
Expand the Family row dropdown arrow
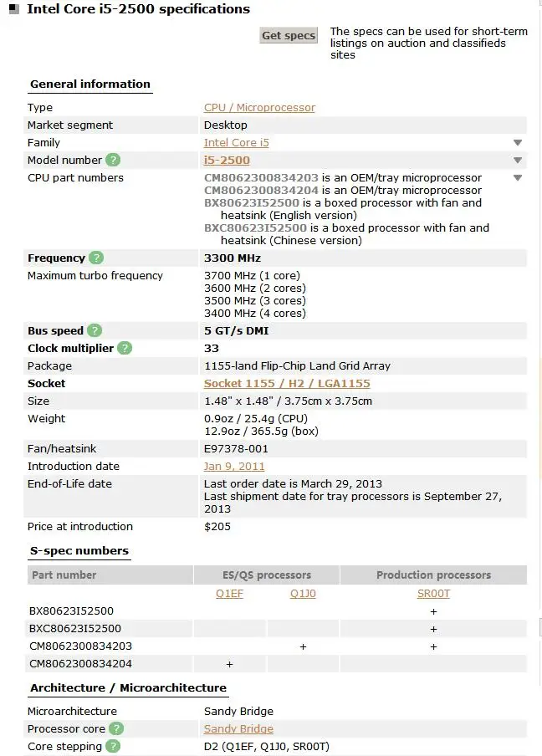tap(518, 143)
